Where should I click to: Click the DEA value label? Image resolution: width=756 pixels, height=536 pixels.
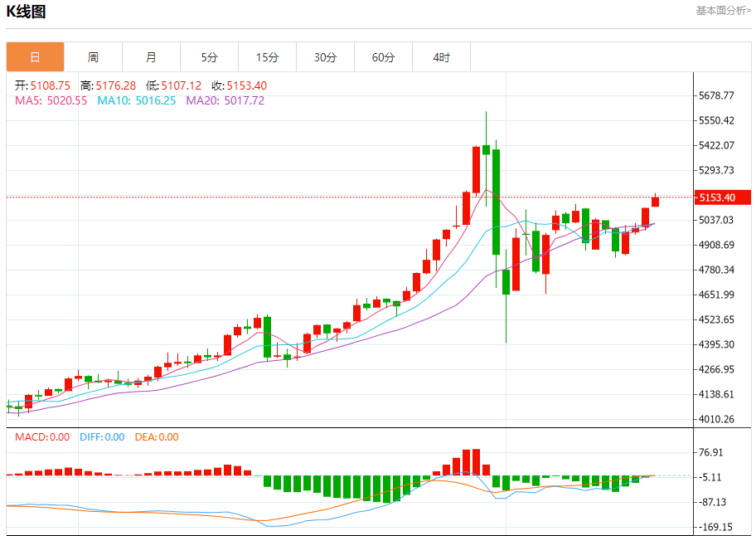tap(157, 437)
